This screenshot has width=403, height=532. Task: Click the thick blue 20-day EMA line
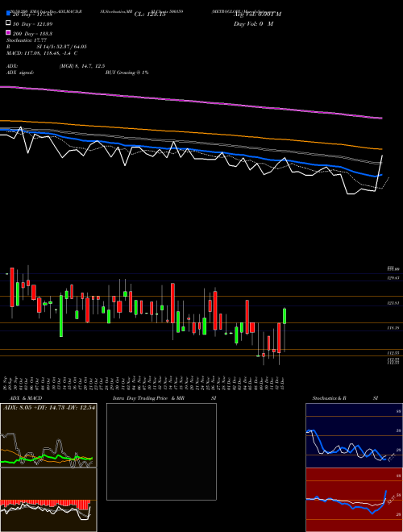point(190,150)
